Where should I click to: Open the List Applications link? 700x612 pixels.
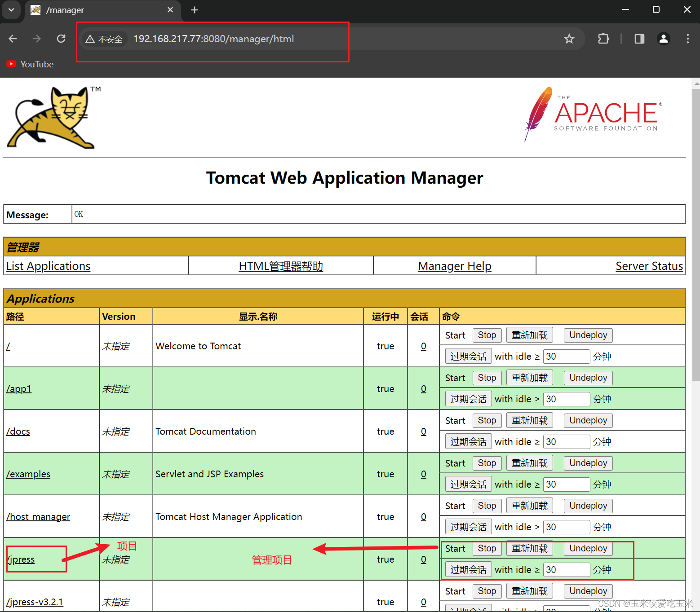pyautogui.click(x=48, y=266)
